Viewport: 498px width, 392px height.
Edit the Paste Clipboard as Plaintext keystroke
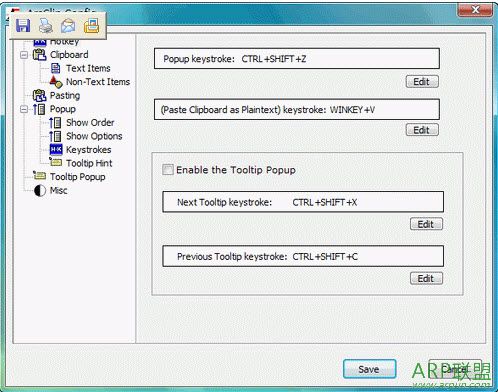pyautogui.click(x=422, y=130)
